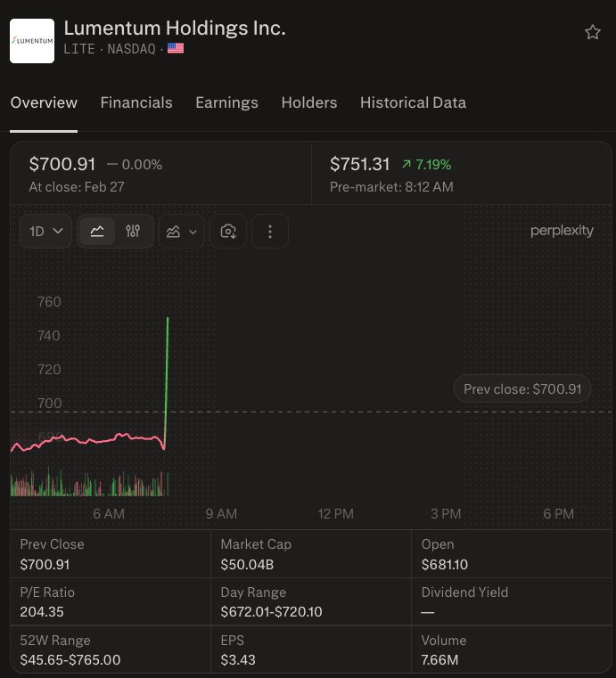Click the 6 PM time axis label
This screenshot has width=616, height=678.
click(x=558, y=514)
